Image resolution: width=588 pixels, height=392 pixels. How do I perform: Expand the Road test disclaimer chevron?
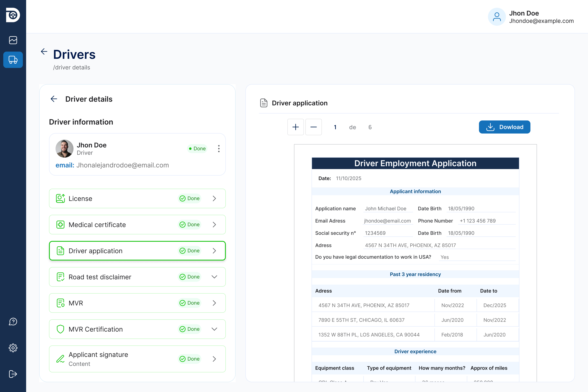click(x=214, y=277)
